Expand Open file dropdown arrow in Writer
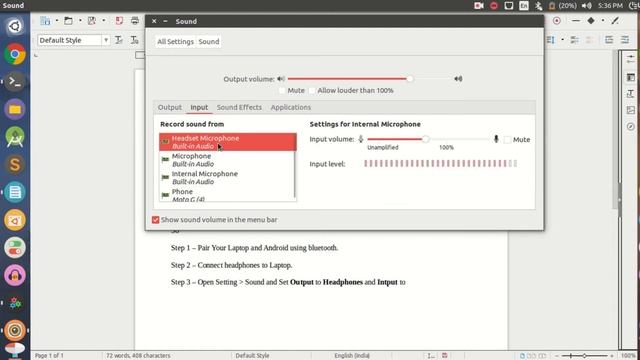 (x=80, y=21)
